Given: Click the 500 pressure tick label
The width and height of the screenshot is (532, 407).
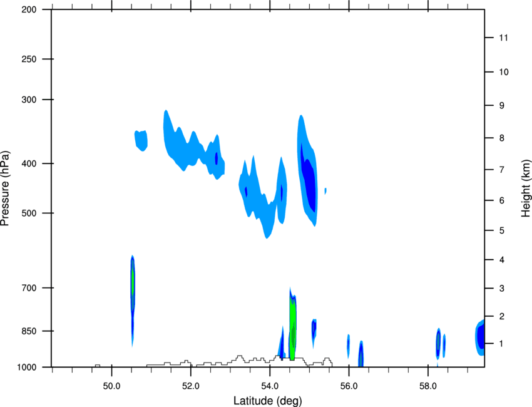Looking at the screenshot, I should (x=29, y=213).
